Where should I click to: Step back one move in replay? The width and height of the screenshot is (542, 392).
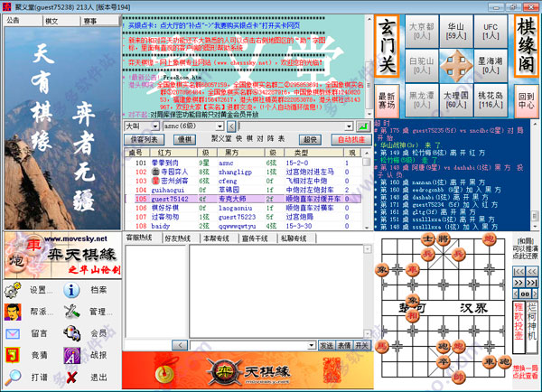click(x=532, y=271)
